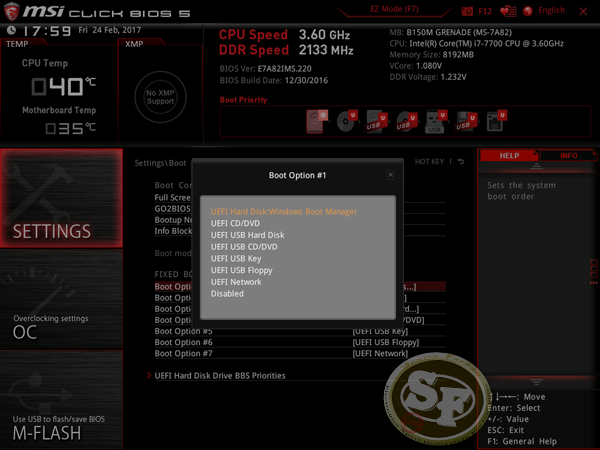Click the clock icon beside the time
The width and height of the screenshot is (600, 450).
click(x=11, y=29)
